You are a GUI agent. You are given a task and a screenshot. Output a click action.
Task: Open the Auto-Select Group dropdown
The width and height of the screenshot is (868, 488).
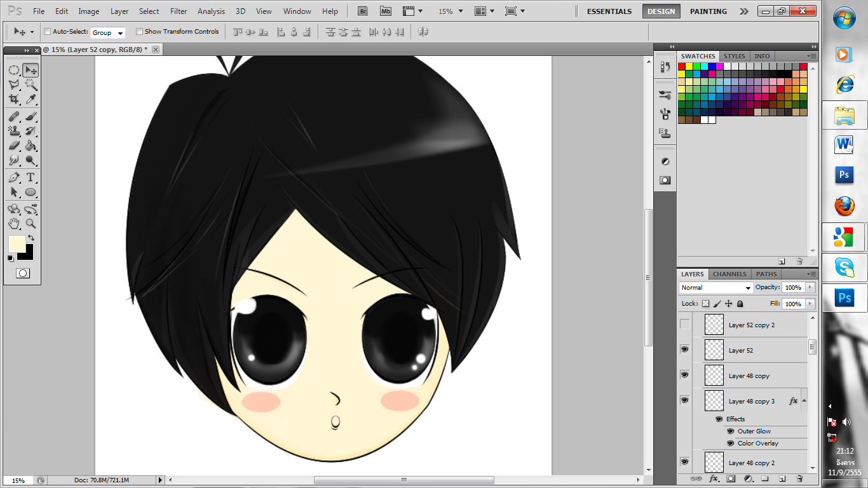coord(107,32)
